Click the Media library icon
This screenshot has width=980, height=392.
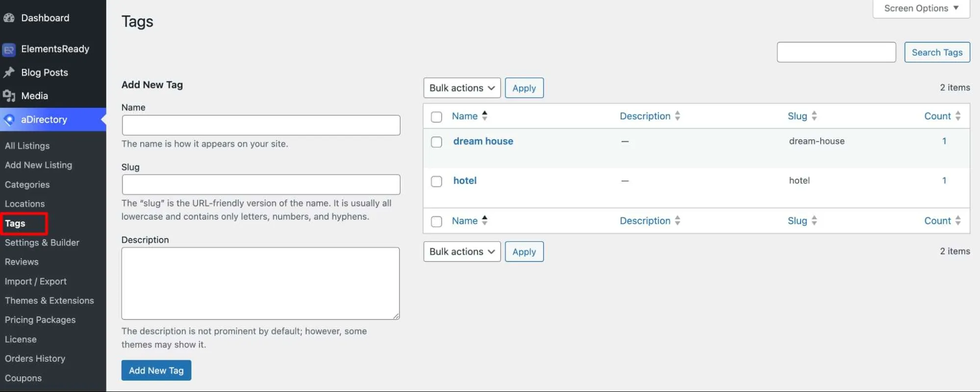coord(9,96)
